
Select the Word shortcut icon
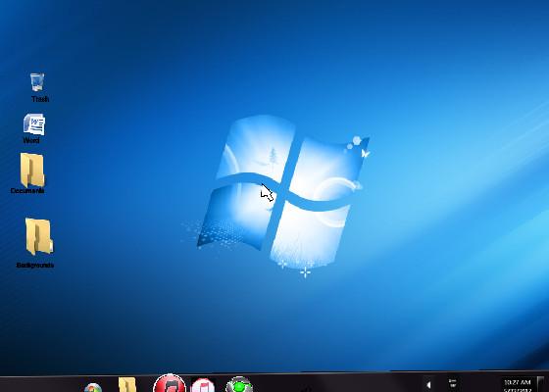click(34, 124)
